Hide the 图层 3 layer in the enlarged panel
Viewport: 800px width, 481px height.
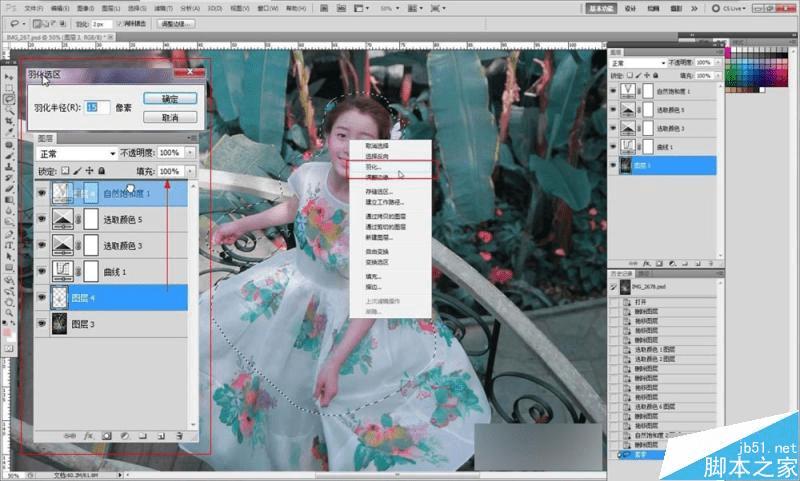[x=42, y=324]
